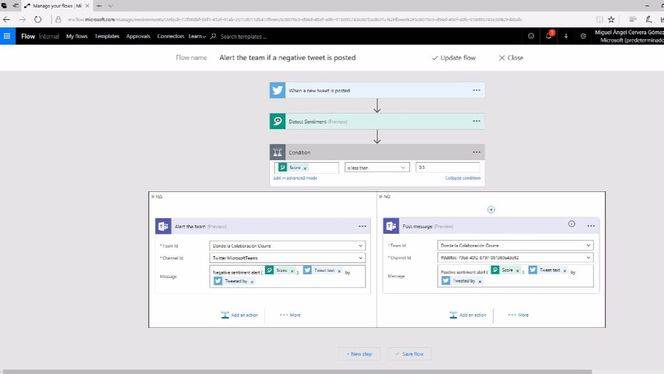This screenshot has width=664, height=374.
Task: Refresh the page with reload icon
Action: (38, 19)
